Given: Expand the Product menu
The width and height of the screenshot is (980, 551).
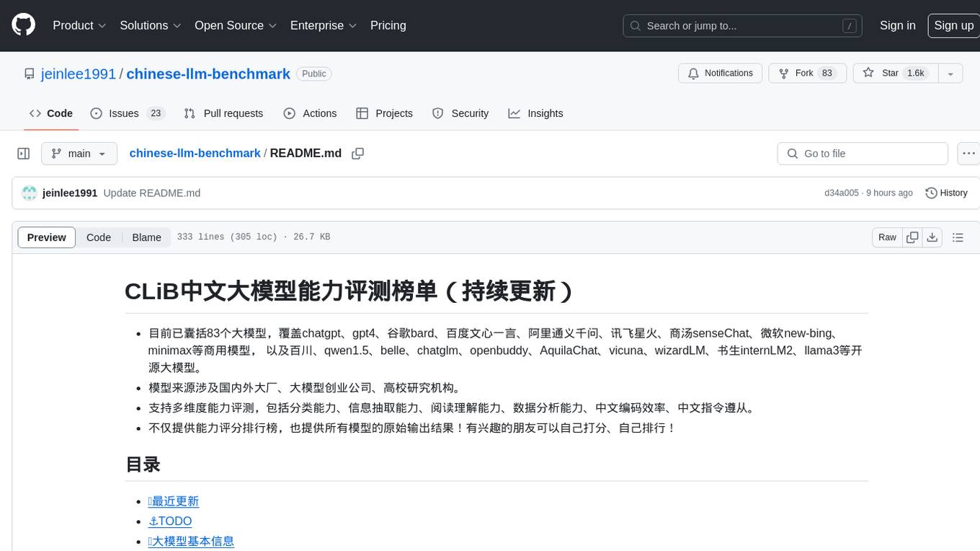Looking at the screenshot, I should click(x=79, y=25).
